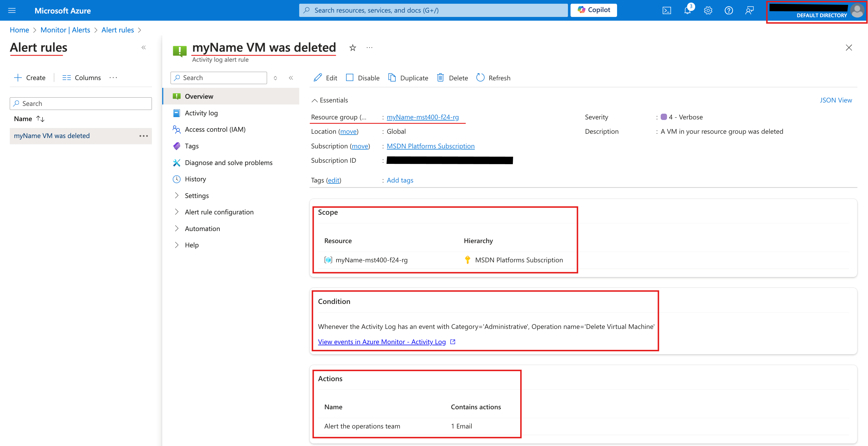This screenshot has height=446, width=868.
Task: Click edit link next to Tags
Action: pos(333,180)
